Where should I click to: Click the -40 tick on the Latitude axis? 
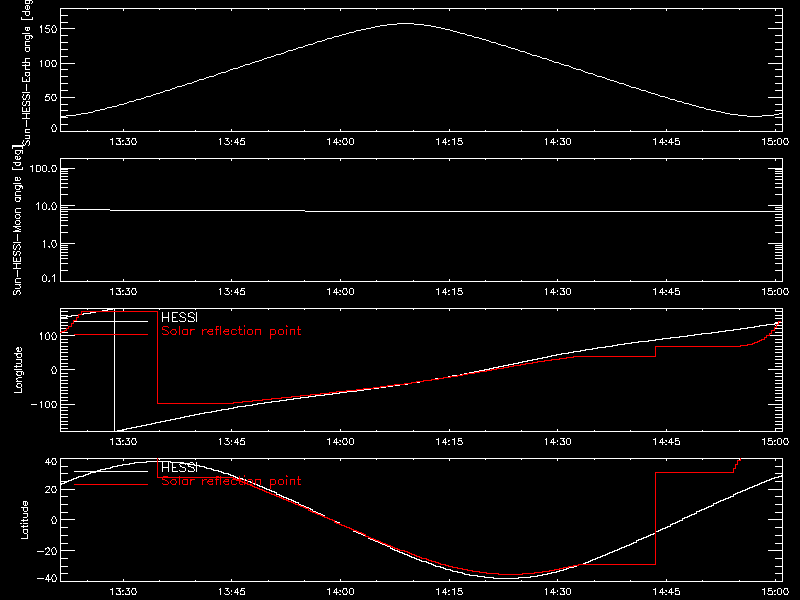coord(47,578)
